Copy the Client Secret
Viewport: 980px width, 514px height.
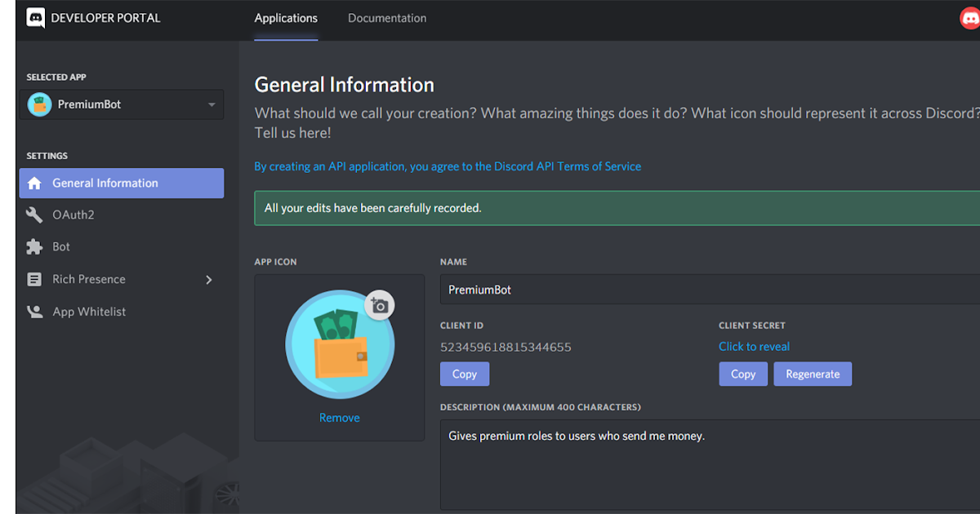pyautogui.click(x=743, y=374)
